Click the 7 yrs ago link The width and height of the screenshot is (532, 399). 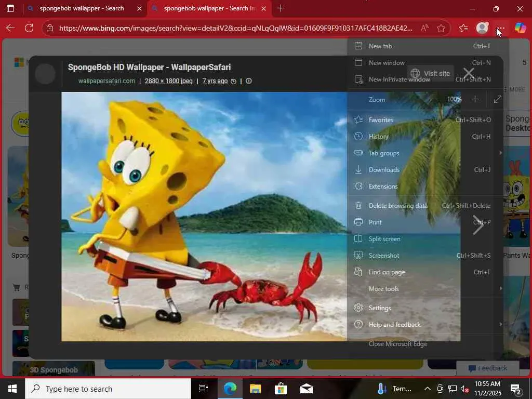point(215,81)
